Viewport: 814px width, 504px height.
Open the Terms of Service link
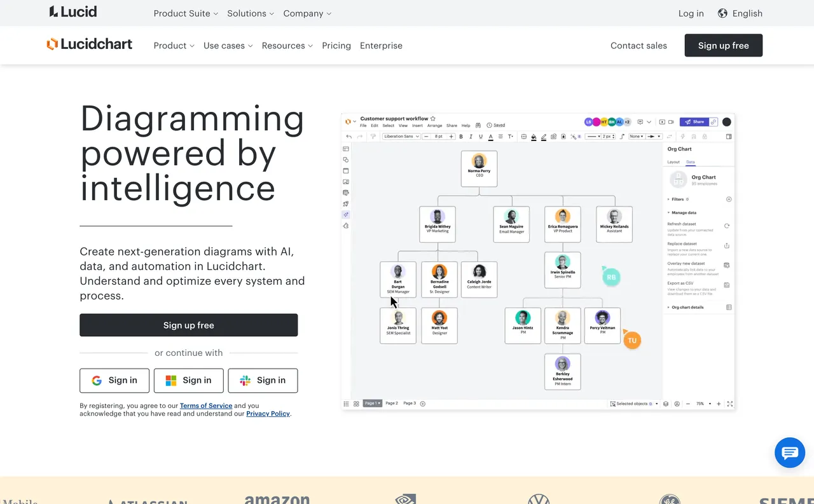pyautogui.click(x=205, y=405)
